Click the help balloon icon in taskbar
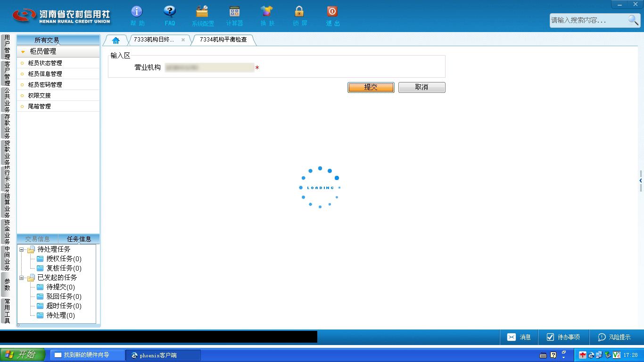Image resolution: width=644 pixels, height=362 pixels. click(x=553, y=355)
